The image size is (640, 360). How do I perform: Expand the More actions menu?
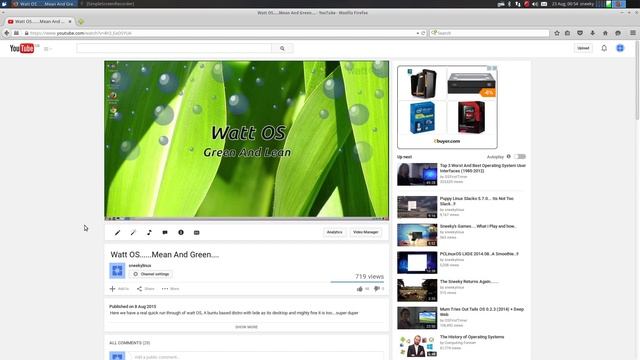coord(170,289)
